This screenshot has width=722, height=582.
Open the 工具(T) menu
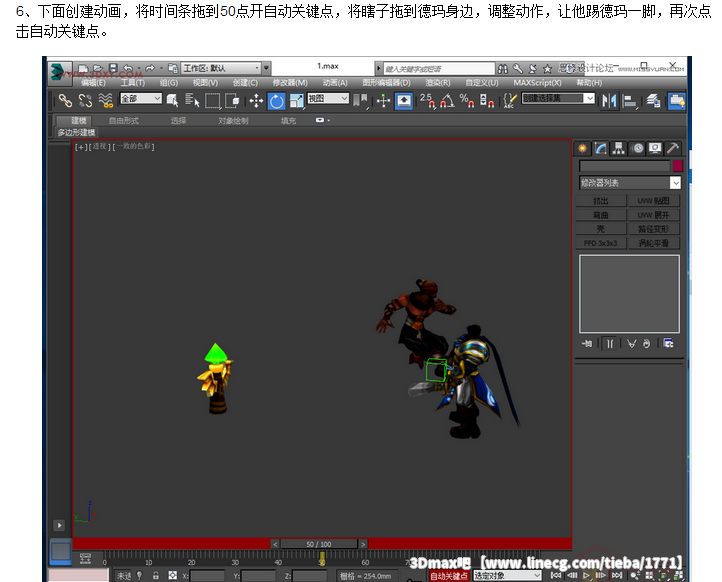pyautogui.click(x=133, y=83)
